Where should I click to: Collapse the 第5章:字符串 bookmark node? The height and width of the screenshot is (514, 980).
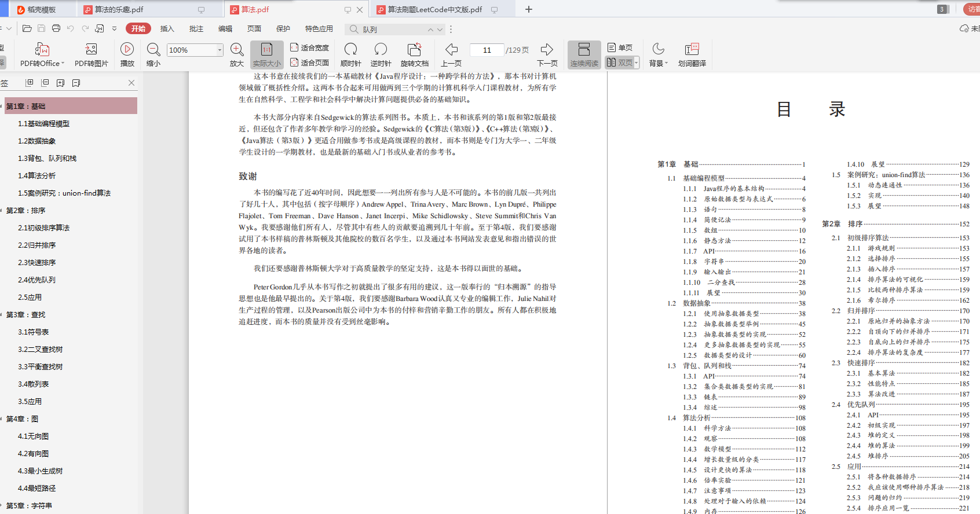(2, 505)
